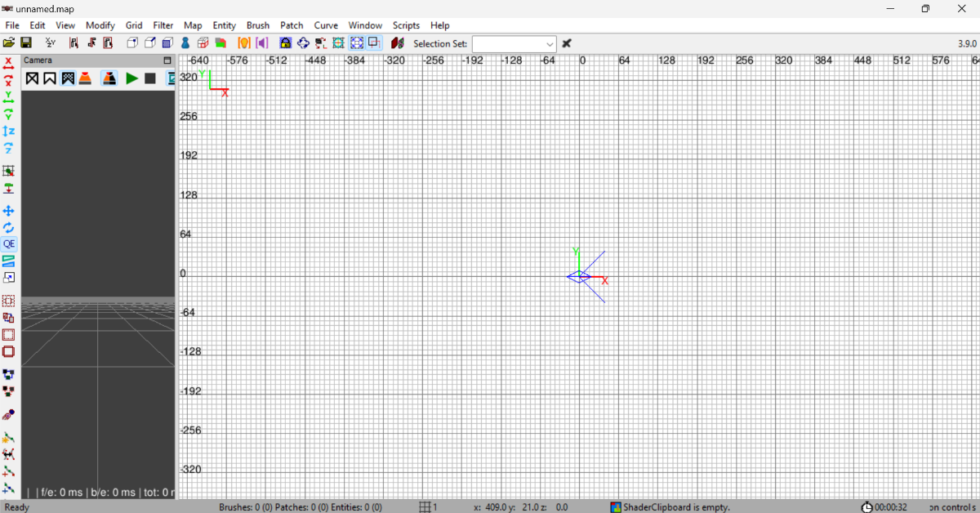Click the model scale manipulator icon

click(x=8, y=277)
